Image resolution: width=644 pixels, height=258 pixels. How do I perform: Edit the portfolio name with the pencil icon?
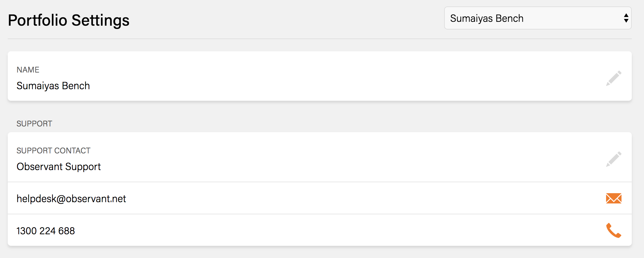[613, 78]
